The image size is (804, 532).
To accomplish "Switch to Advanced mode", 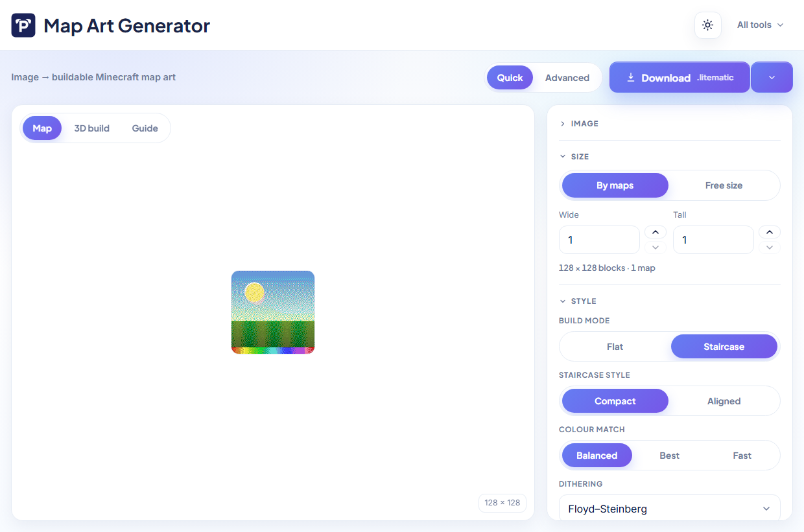I will [x=567, y=78].
